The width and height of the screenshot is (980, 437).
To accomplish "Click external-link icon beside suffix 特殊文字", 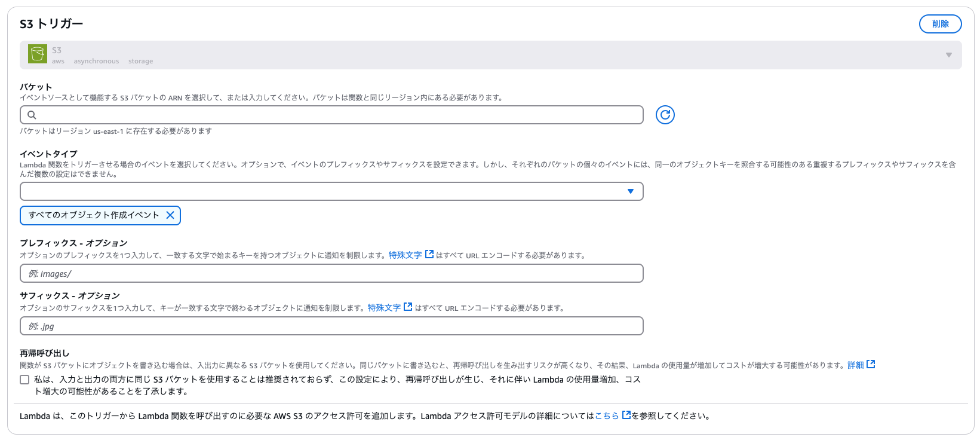I will tap(408, 307).
